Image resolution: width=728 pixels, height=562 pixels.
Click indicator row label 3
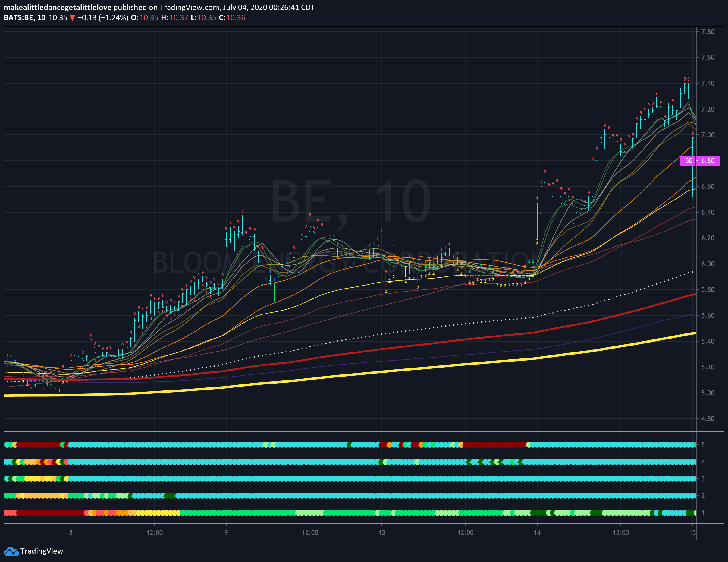[703, 479]
